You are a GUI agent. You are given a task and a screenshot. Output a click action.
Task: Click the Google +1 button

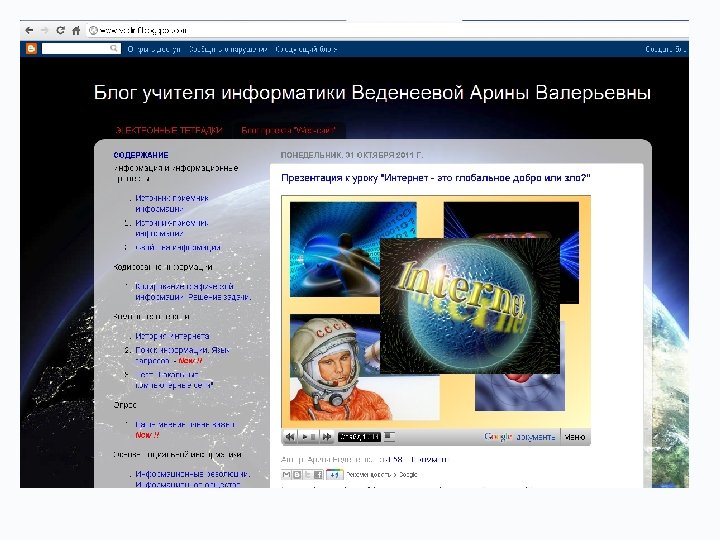334,475
